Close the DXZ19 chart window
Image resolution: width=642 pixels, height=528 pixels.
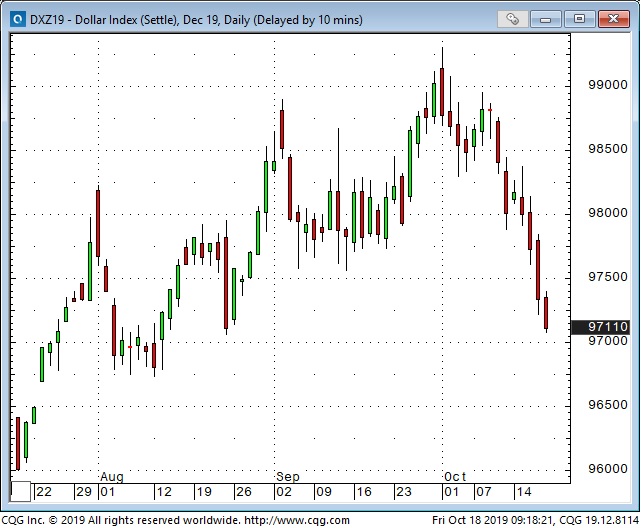click(x=613, y=19)
